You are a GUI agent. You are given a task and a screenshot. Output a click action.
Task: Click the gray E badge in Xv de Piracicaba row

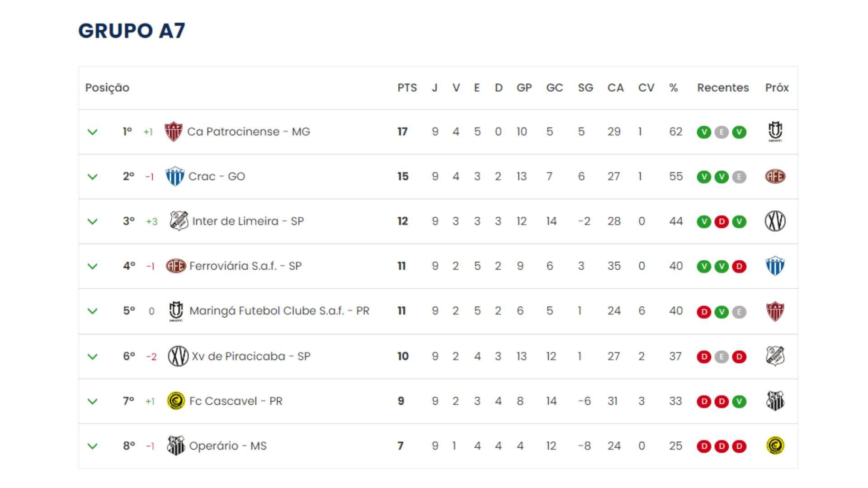pyautogui.click(x=722, y=357)
